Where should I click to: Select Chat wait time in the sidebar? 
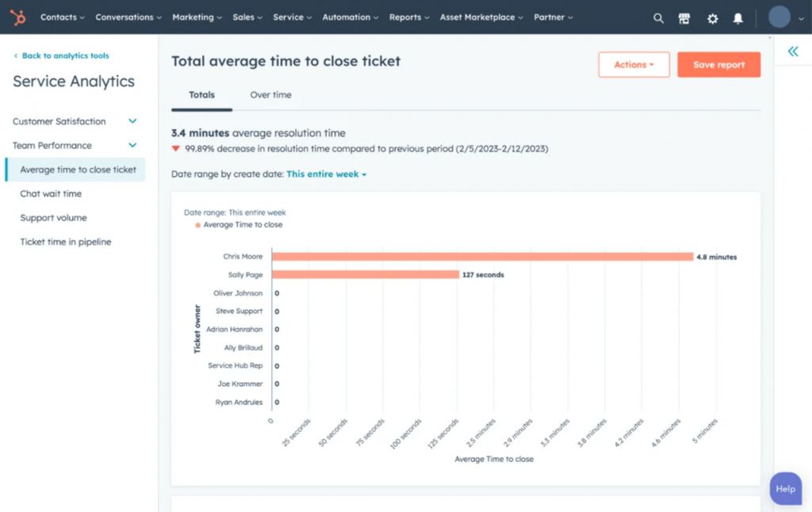52,193
